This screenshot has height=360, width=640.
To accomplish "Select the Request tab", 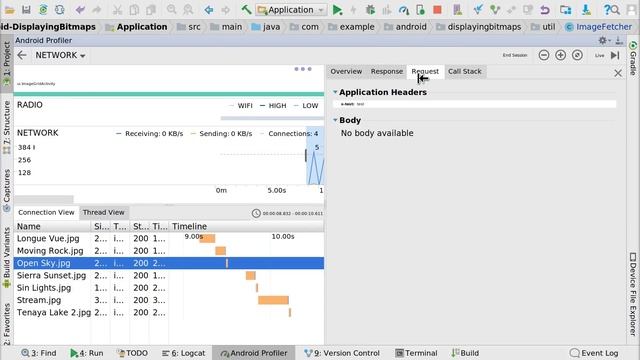I will click(425, 71).
